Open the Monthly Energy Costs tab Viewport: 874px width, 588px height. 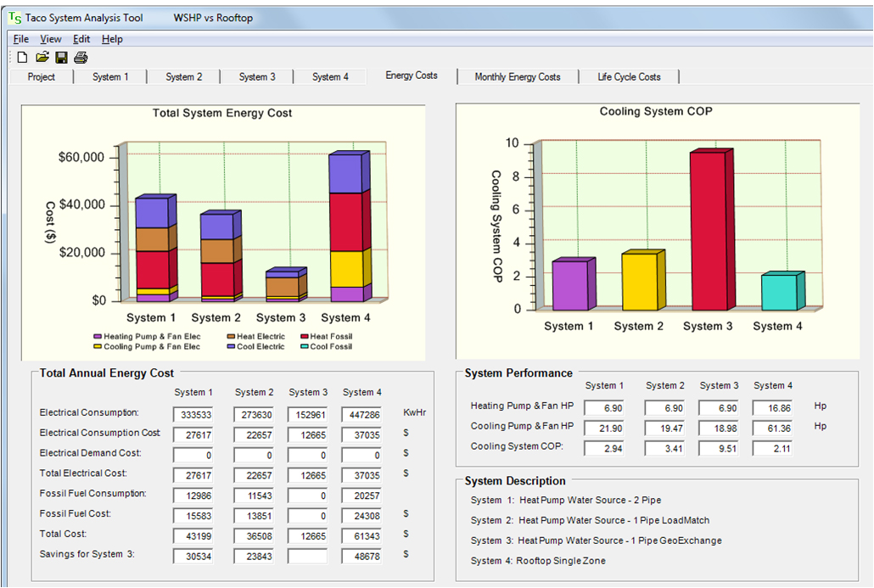(x=518, y=77)
